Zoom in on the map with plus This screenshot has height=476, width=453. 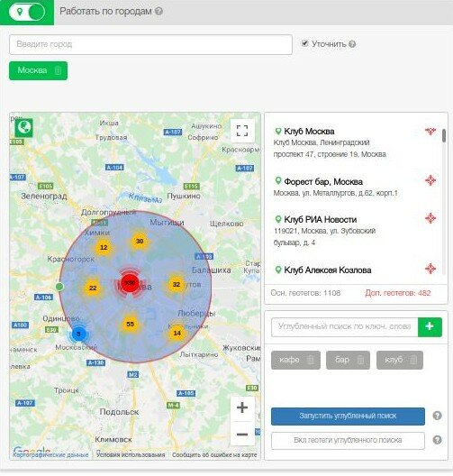point(242,407)
